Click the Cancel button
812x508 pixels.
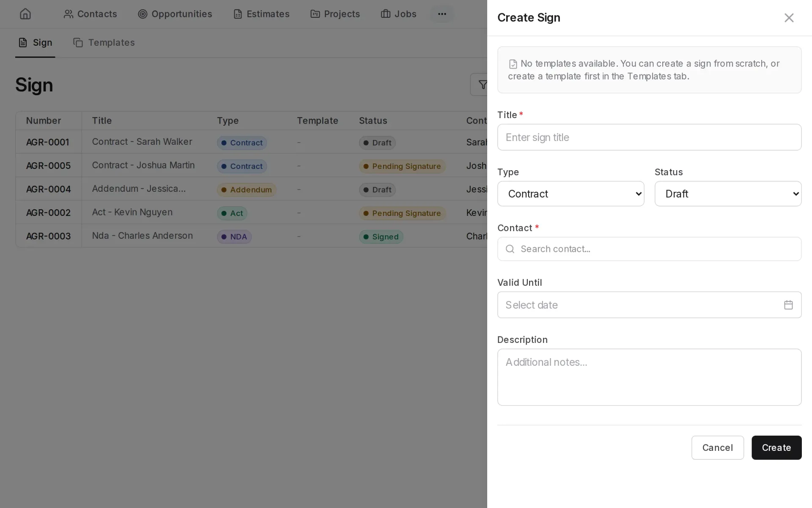click(717, 447)
